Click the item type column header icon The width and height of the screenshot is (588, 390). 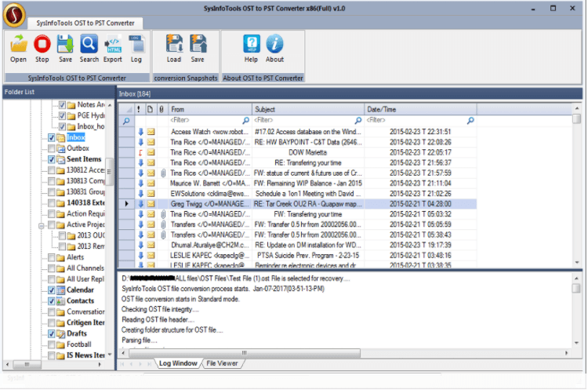[150, 109]
